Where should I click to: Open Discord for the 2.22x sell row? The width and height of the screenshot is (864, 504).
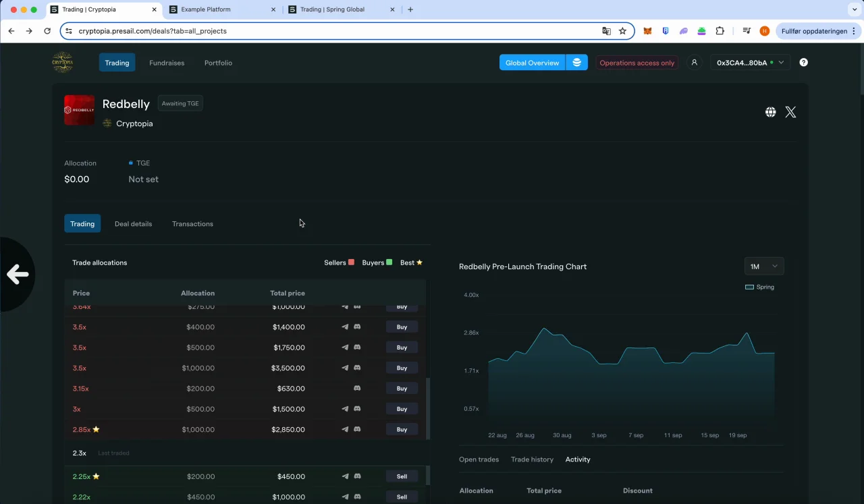pyautogui.click(x=357, y=497)
